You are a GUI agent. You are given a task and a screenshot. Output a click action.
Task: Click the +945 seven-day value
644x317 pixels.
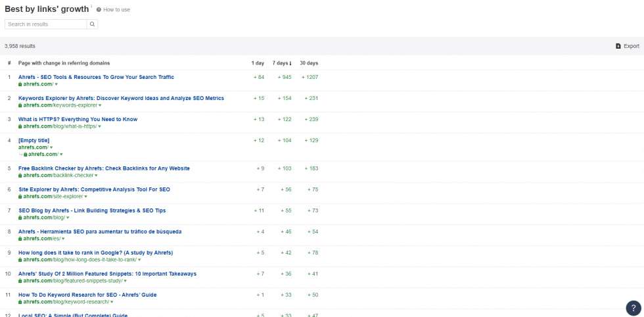click(284, 78)
